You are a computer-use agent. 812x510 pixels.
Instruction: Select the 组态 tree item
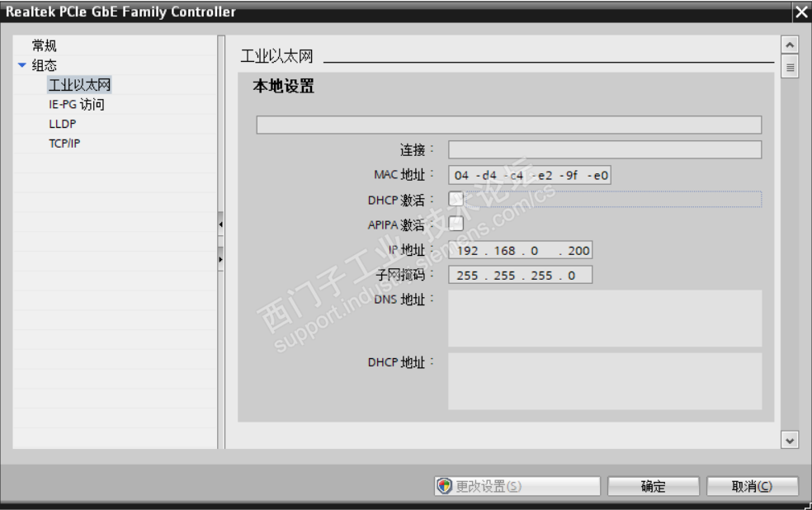pyautogui.click(x=44, y=65)
